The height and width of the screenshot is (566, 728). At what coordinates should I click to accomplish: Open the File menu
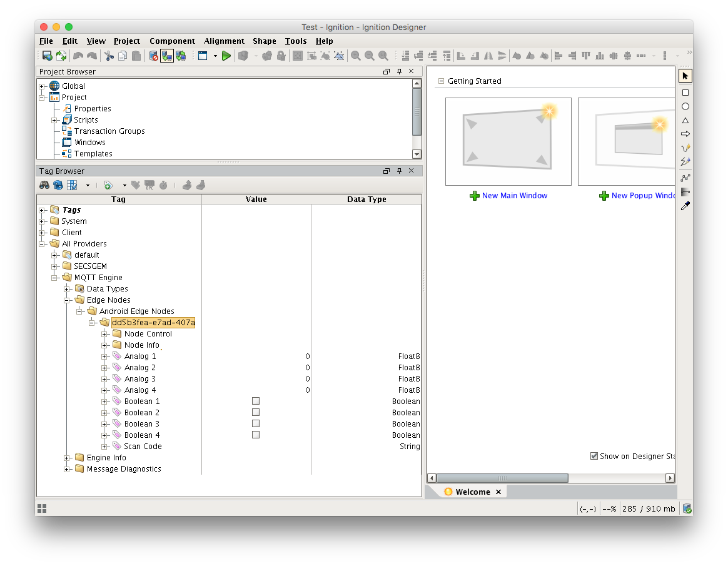(46, 41)
